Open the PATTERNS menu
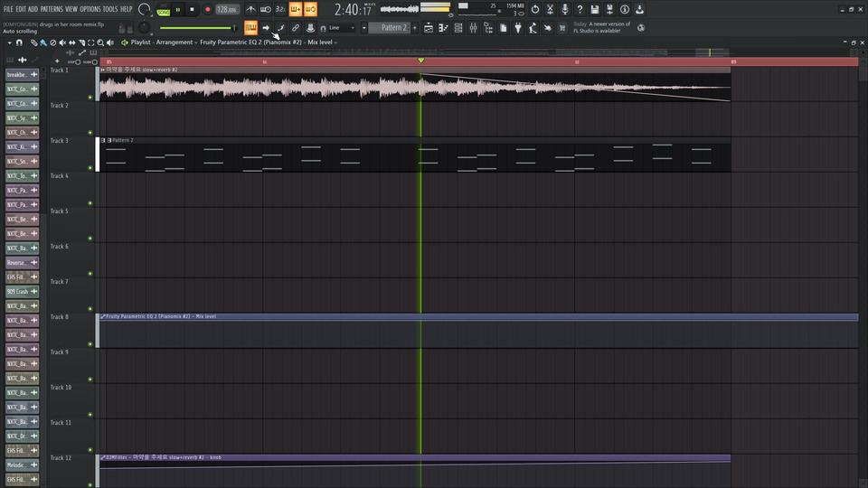The height and width of the screenshot is (488, 868). [x=52, y=9]
